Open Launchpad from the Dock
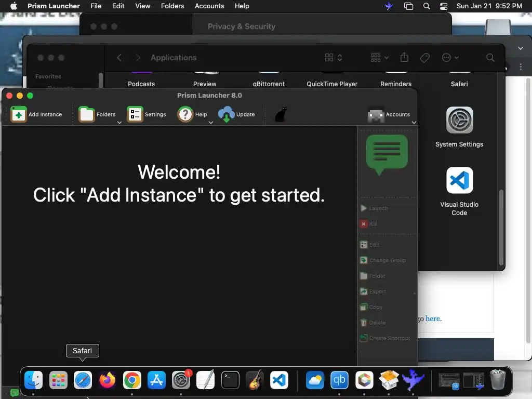532x399 pixels. pos(58,380)
